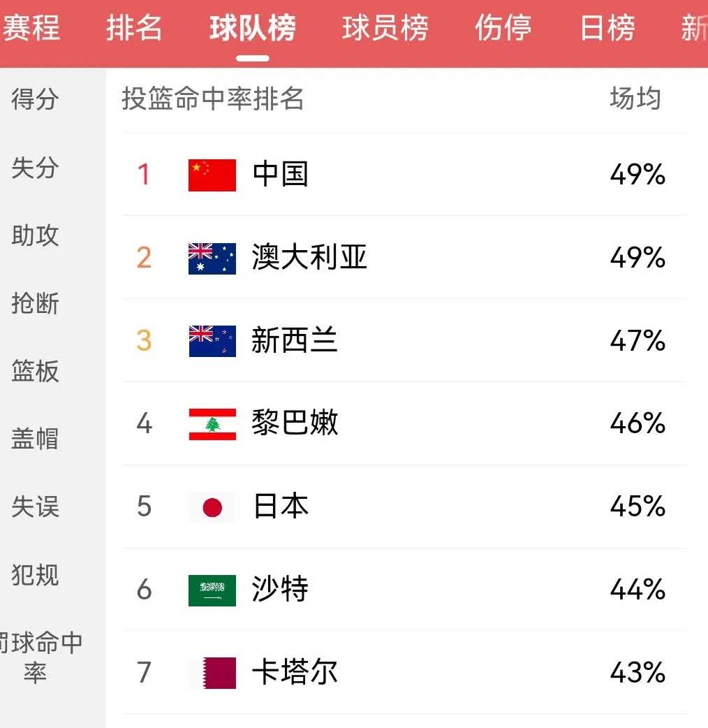Tap the Japan flag icon
This screenshot has height=728, width=708.
coord(212,507)
